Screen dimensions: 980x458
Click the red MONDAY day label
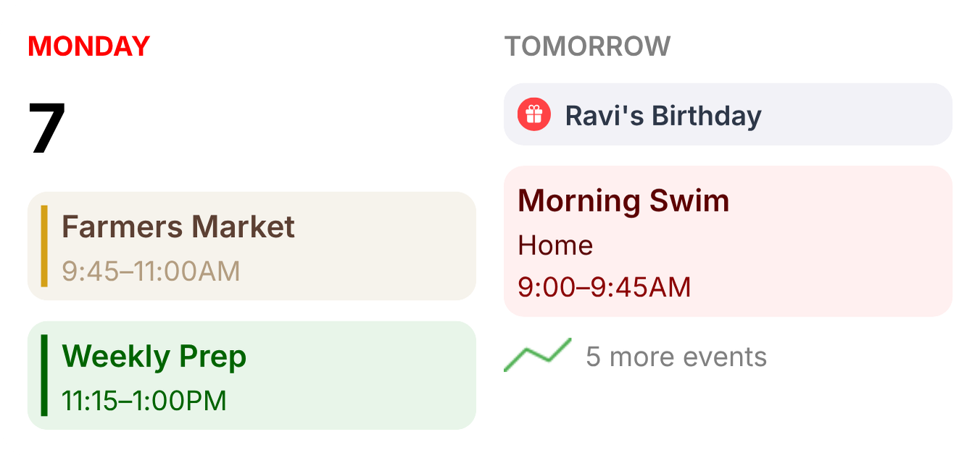coord(88,46)
